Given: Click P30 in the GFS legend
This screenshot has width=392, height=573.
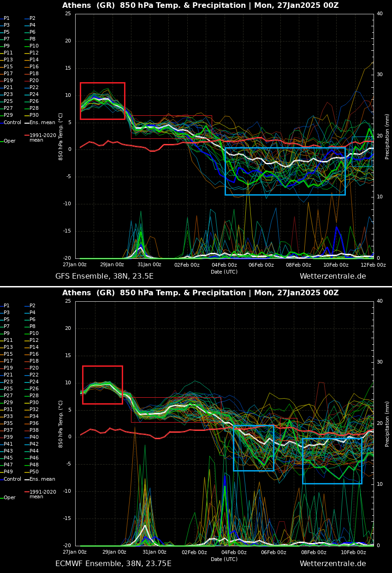Looking at the screenshot, I should coord(34,115).
